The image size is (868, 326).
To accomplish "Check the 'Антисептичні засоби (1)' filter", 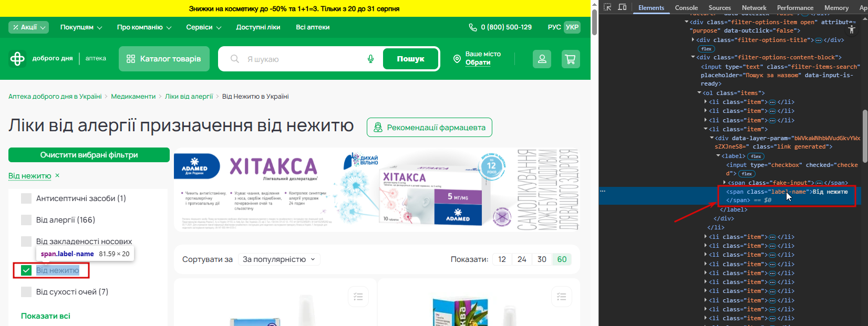I will tap(26, 198).
